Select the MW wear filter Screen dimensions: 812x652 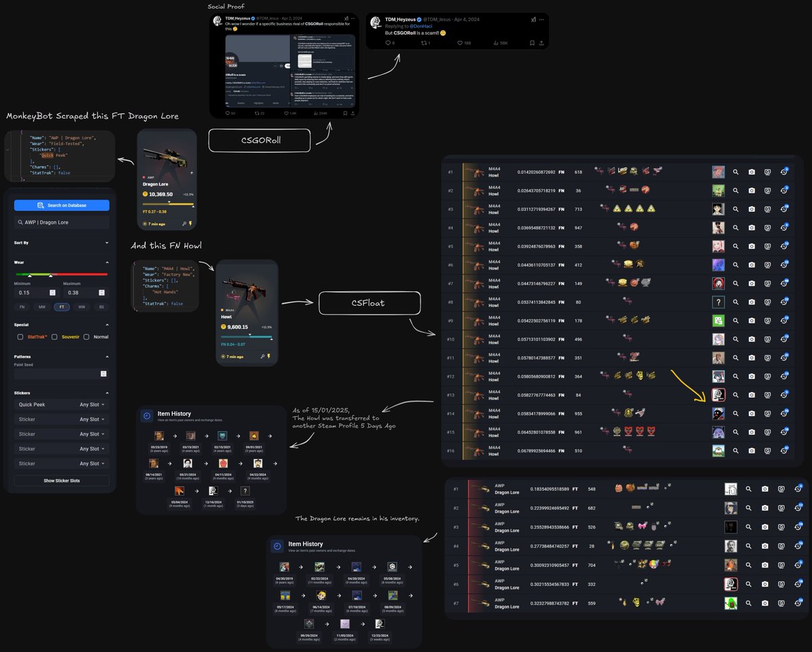click(x=42, y=307)
